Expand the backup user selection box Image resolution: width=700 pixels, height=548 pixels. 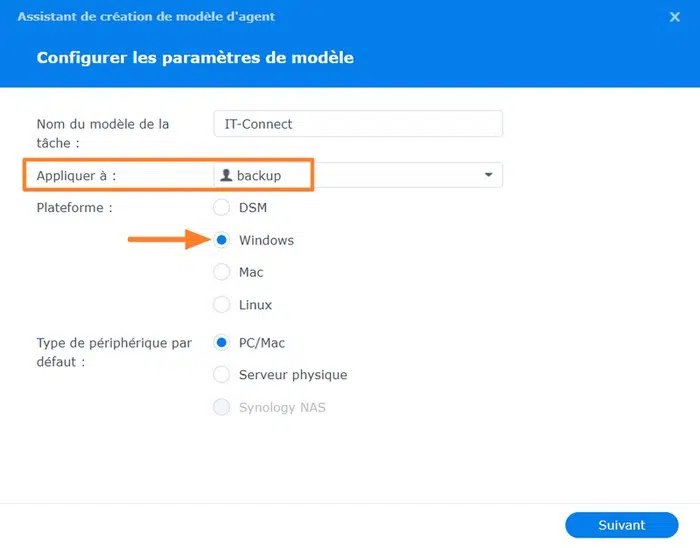(x=357, y=175)
